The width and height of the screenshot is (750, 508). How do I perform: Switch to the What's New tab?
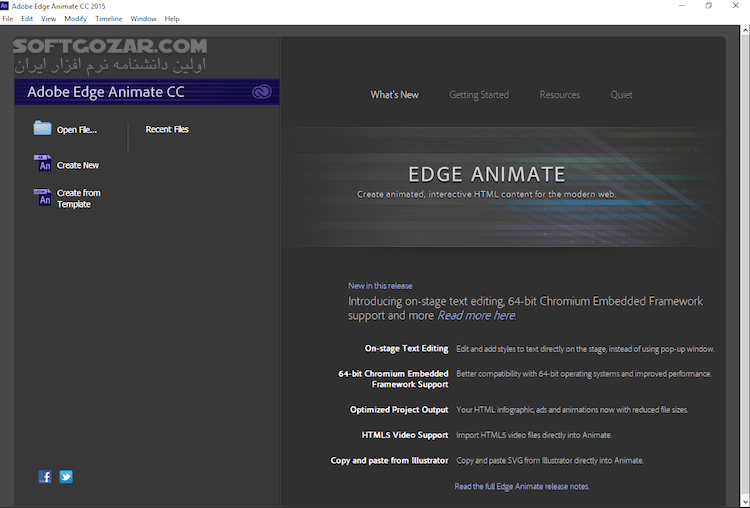(x=395, y=95)
